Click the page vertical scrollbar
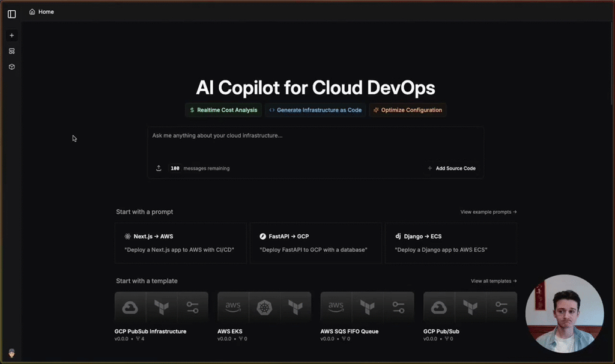This screenshot has height=364, width=615. pos(612,62)
